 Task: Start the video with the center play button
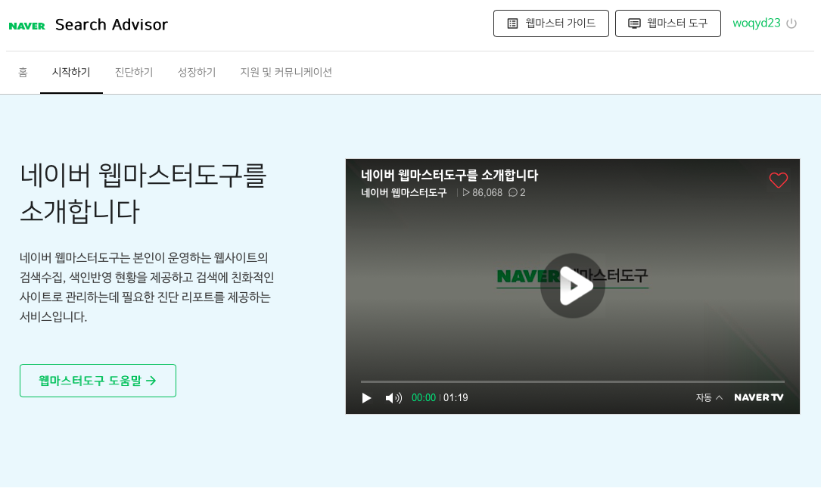click(x=573, y=286)
